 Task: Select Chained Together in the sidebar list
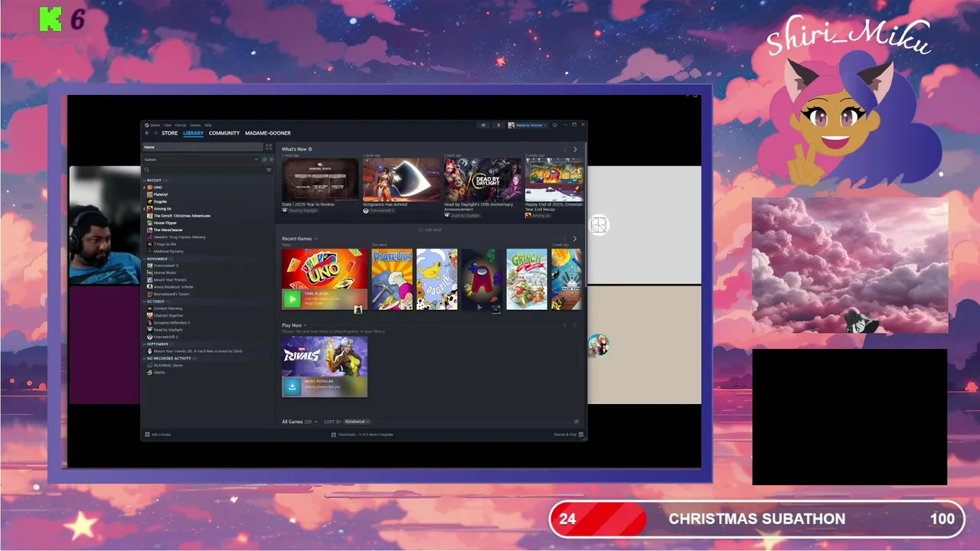coord(168,315)
